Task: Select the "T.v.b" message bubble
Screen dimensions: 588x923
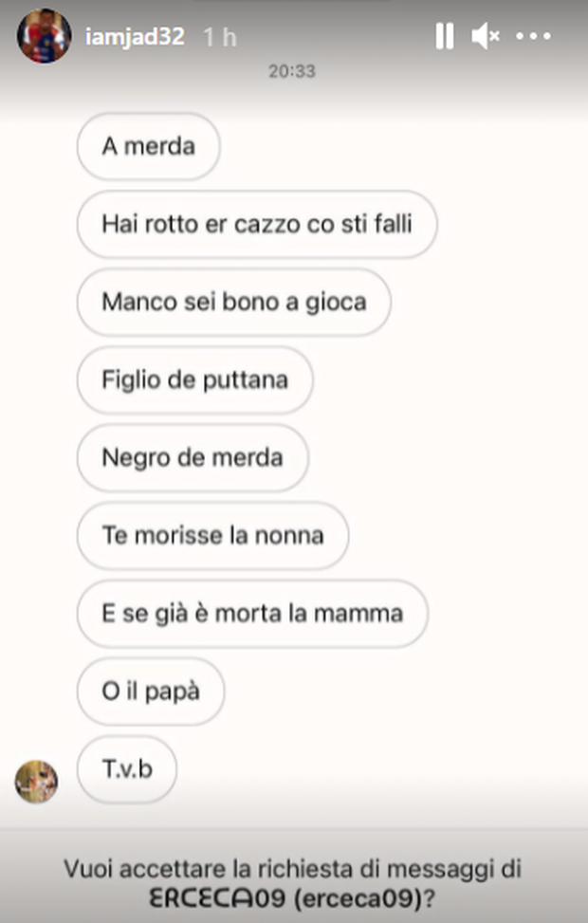Action: (126, 769)
